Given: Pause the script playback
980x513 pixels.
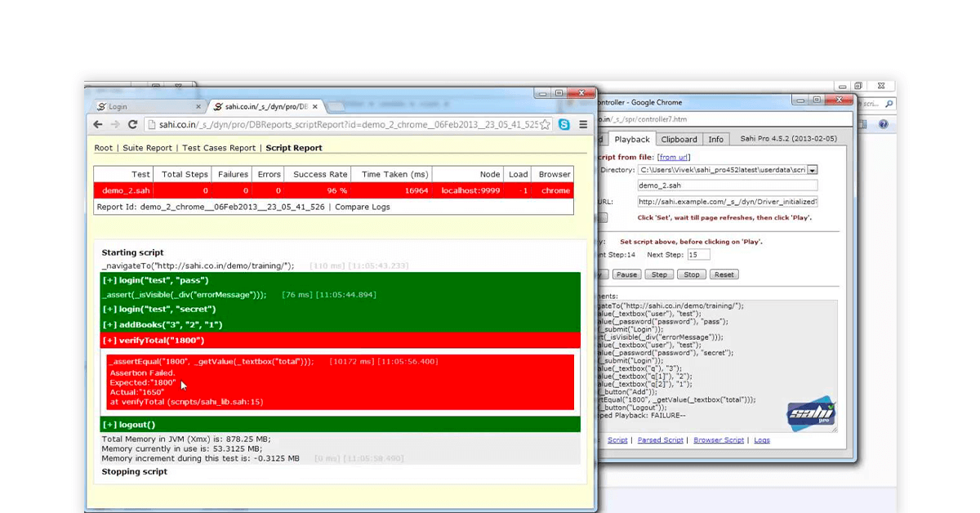Looking at the screenshot, I should pyautogui.click(x=626, y=274).
